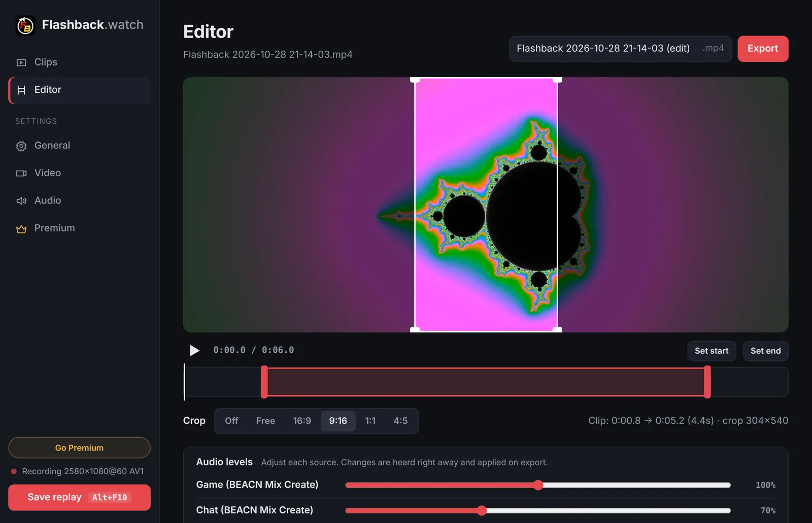Select Editor via its sidebar icon
Viewport: 812px width, 523px height.
pos(21,90)
